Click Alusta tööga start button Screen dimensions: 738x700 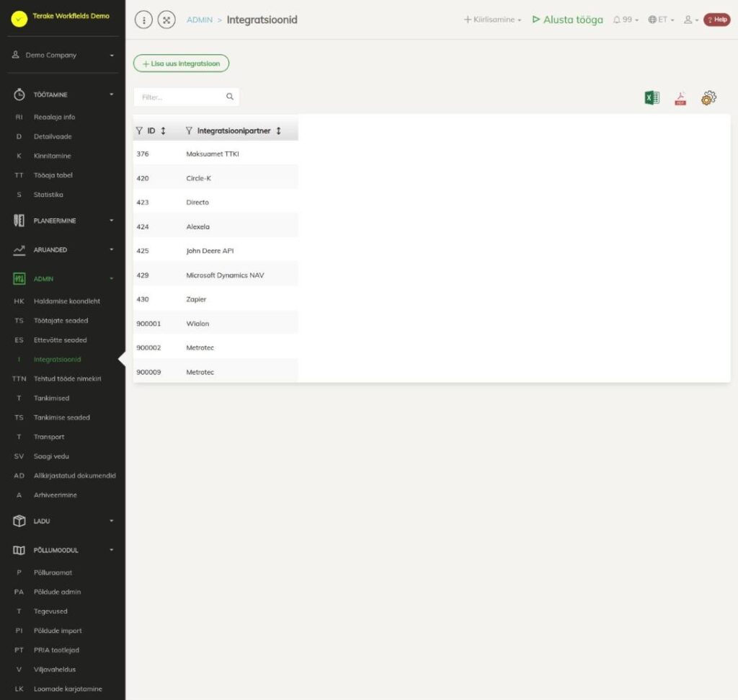pos(568,19)
